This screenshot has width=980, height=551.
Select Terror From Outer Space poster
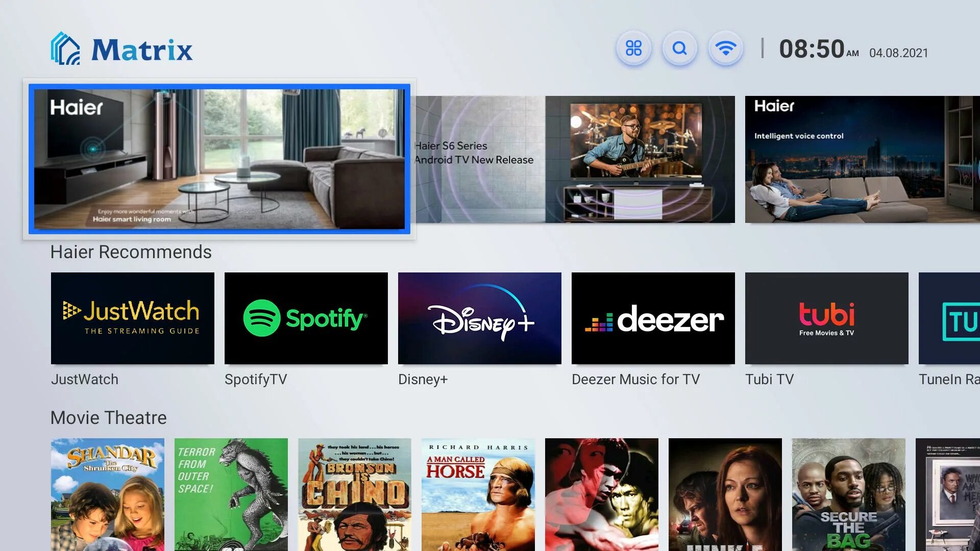[x=231, y=494]
